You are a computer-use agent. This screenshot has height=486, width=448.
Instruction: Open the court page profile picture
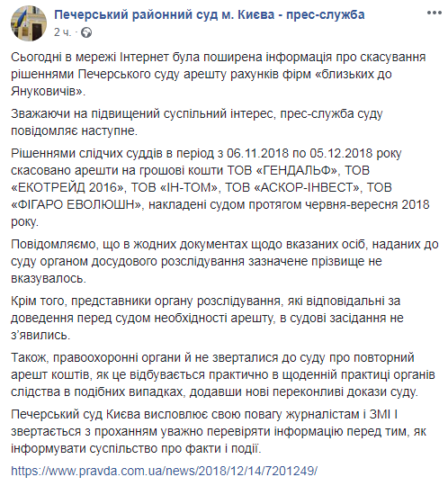pos(29,23)
